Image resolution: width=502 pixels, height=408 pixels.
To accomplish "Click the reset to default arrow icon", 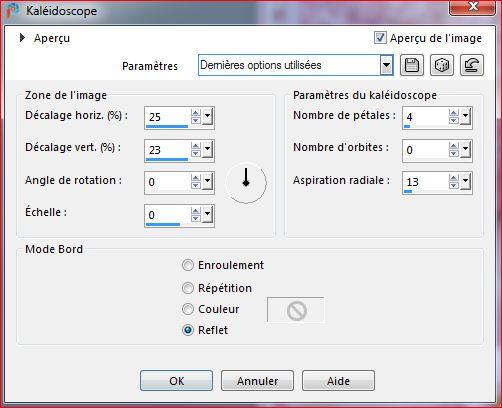I will (472, 65).
